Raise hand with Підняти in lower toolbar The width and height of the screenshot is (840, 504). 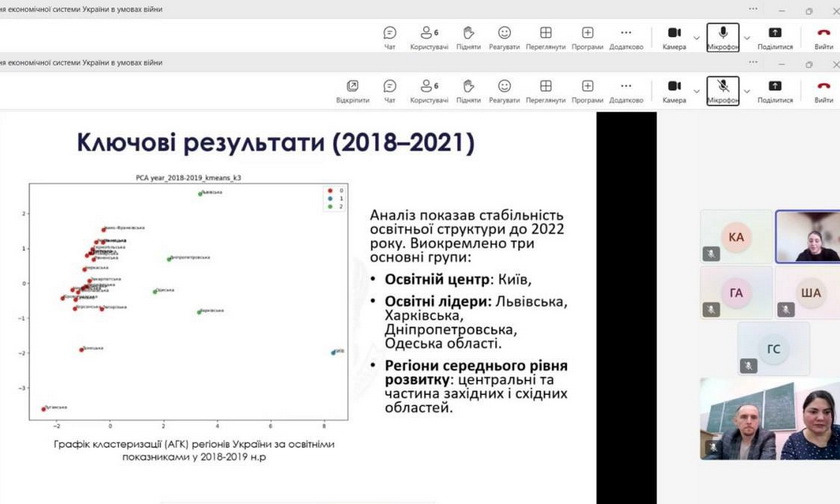tap(468, 88)
